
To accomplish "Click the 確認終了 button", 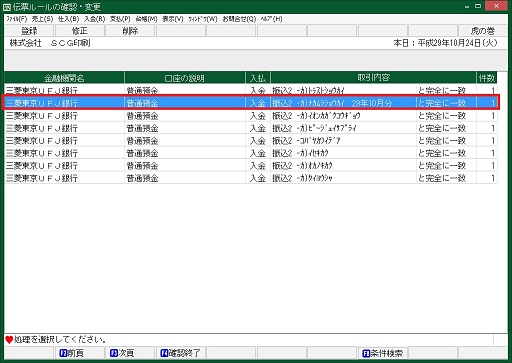I will pos(180,353).
